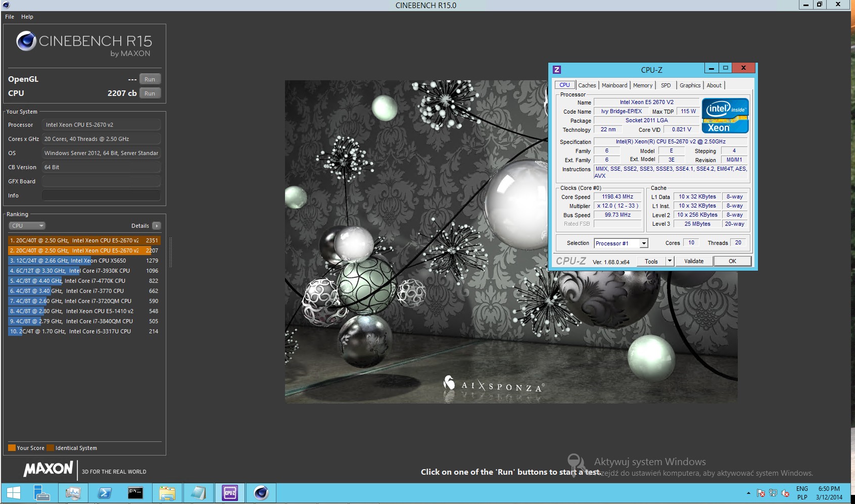Open Server Manager from the taskbar
This screenshot has width=855, height=504.
pos(41,493)
